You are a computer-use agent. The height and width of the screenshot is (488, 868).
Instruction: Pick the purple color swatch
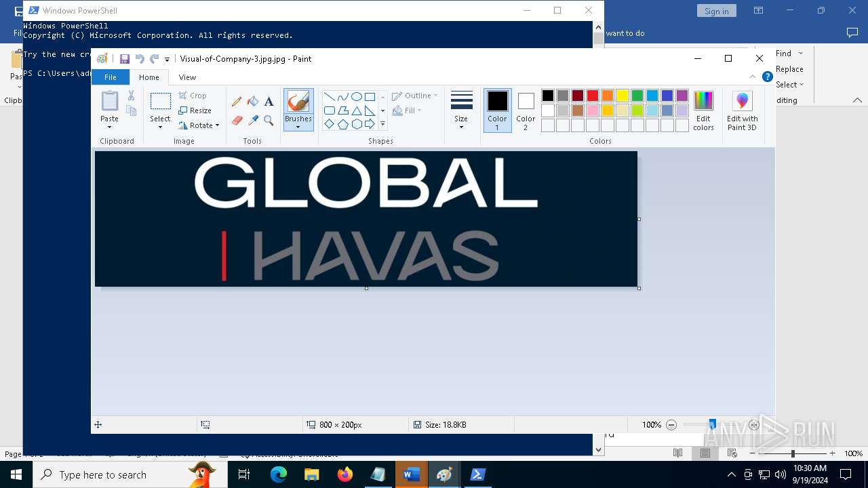[x=682, y=96]
